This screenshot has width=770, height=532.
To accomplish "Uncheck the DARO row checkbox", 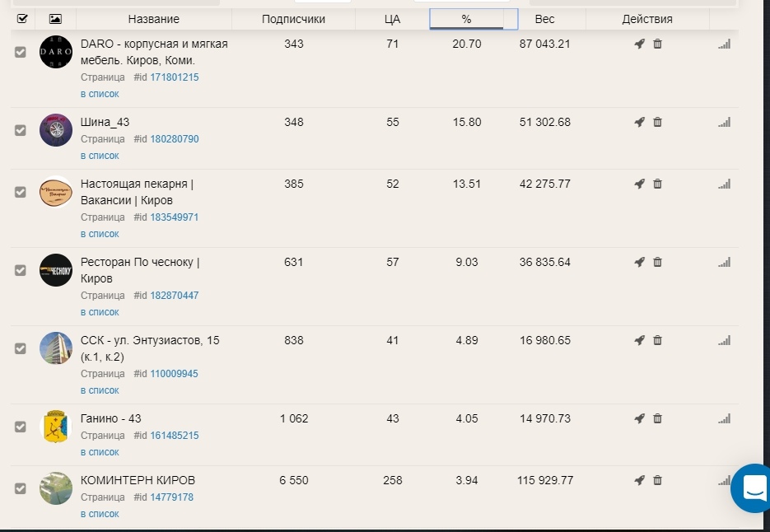I will (20, 52).
